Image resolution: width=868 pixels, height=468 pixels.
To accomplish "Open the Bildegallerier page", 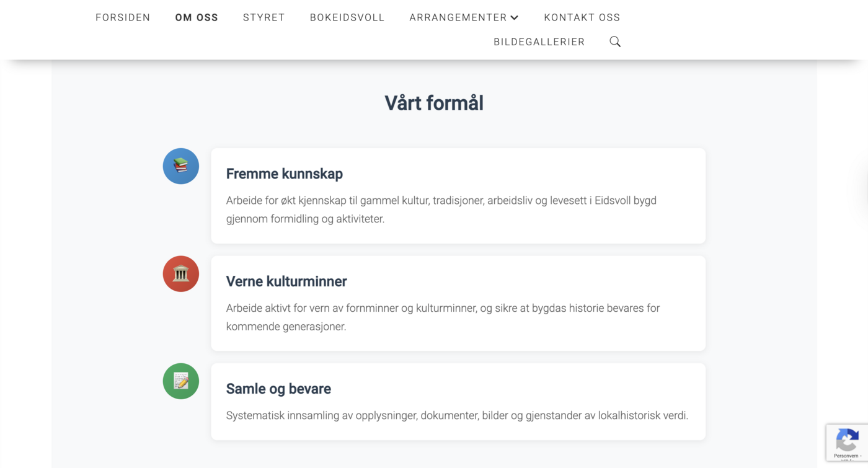I will [x=539, y=42].
